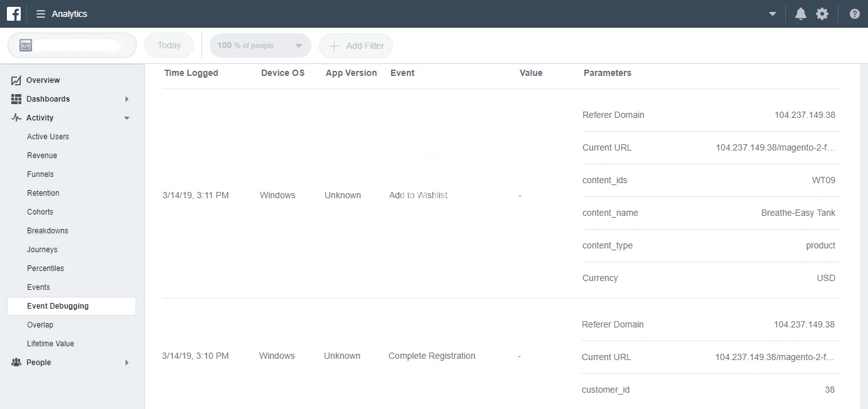Click the Overview chart icon
The width and height of the screenshot is (868, 409).
click(16, 80)
